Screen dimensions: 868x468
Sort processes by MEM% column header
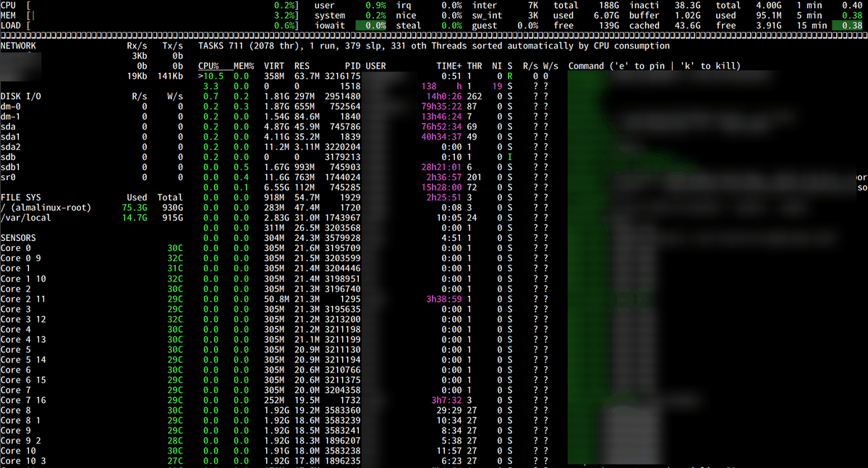242,66
